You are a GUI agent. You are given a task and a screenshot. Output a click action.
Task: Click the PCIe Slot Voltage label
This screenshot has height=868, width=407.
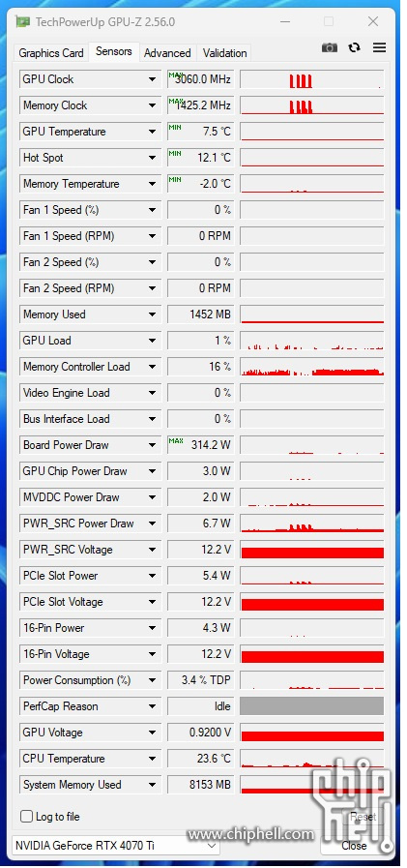pyautogui.click(x=63, y=602)
